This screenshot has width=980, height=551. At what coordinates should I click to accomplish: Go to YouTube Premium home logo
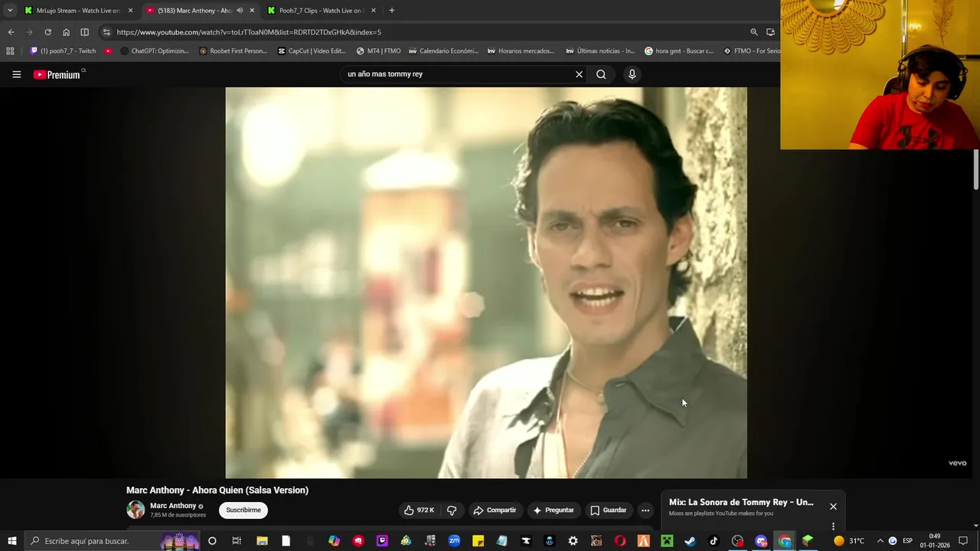57,74
